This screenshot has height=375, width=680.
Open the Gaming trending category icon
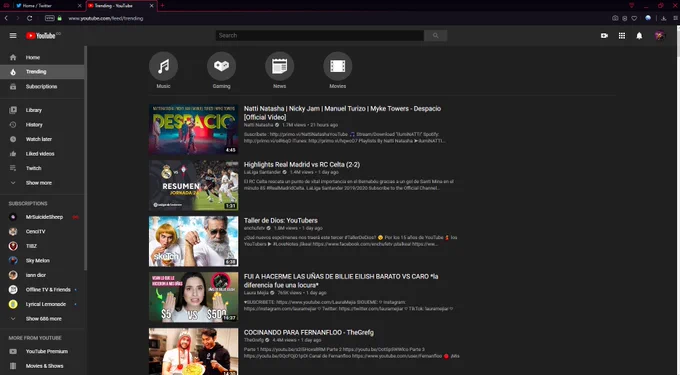(x=222, y=66)
